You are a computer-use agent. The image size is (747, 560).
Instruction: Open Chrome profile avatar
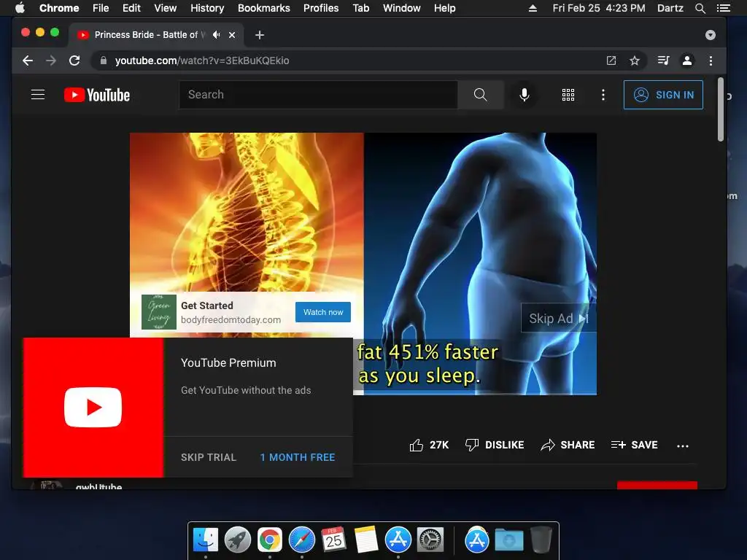687,61
